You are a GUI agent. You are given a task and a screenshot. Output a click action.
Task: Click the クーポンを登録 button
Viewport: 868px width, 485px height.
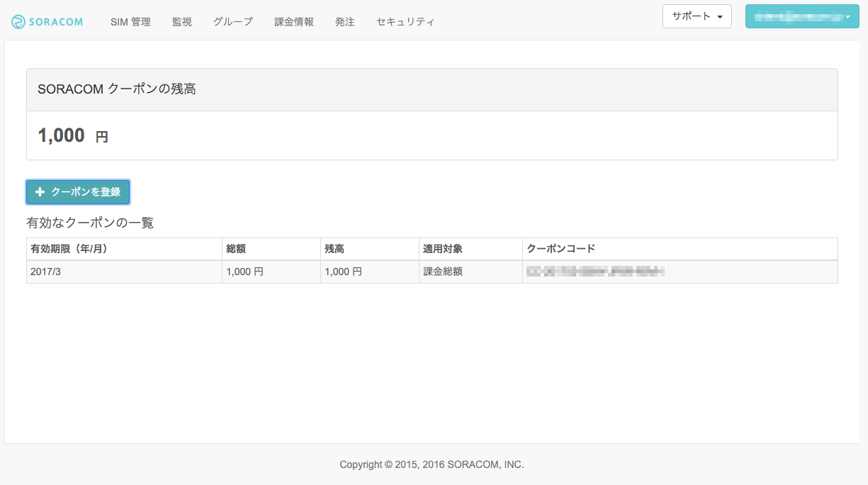point(78,192)
